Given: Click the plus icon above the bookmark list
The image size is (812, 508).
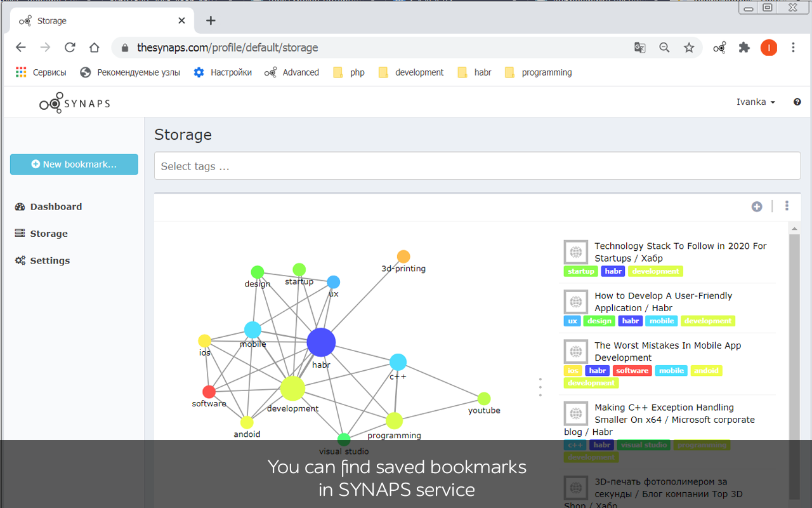Looking at the screenshot, I should pos(757,206).
